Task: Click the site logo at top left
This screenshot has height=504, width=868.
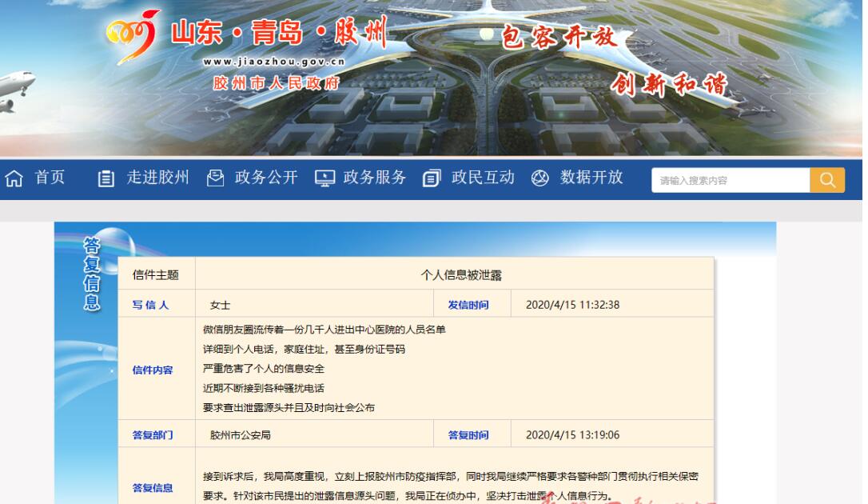Action: 133,37
